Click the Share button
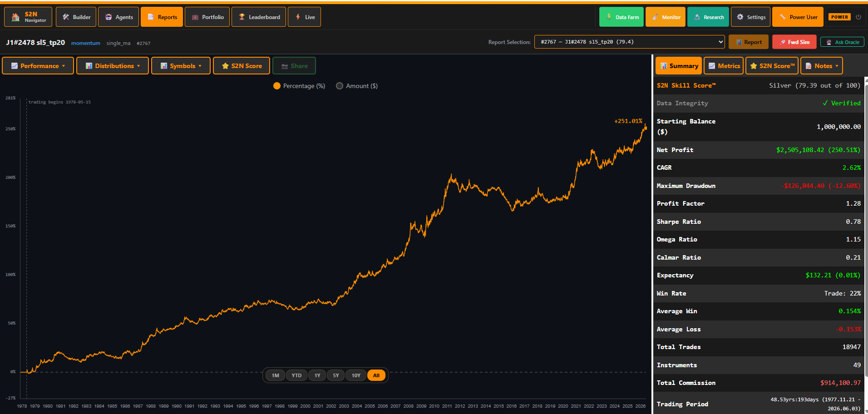This screenshot has width=868, height=414. (294, 66)
